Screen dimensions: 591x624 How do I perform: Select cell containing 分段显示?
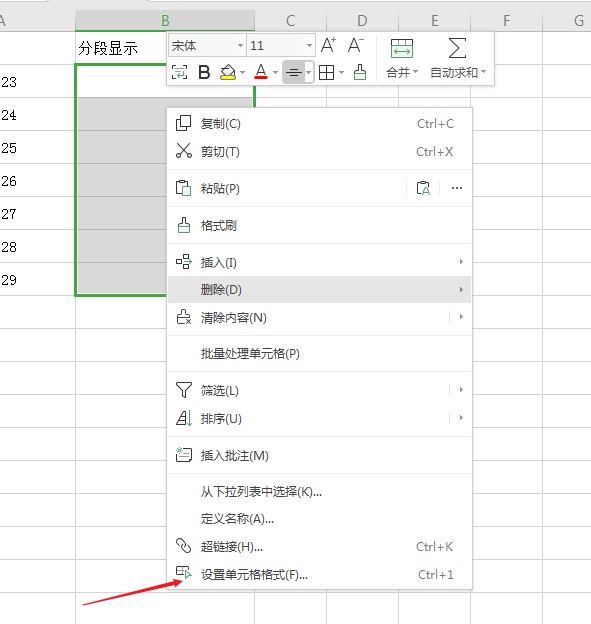click(121, 48)
